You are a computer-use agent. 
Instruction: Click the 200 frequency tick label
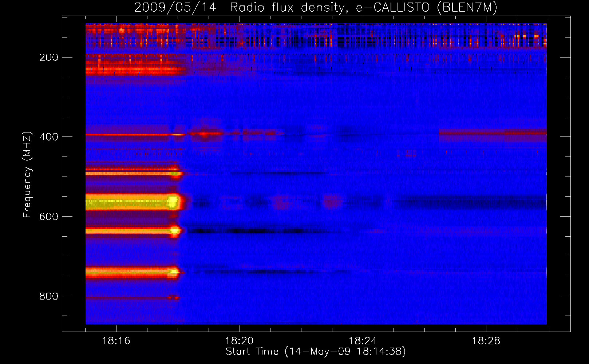click(49, 58)
